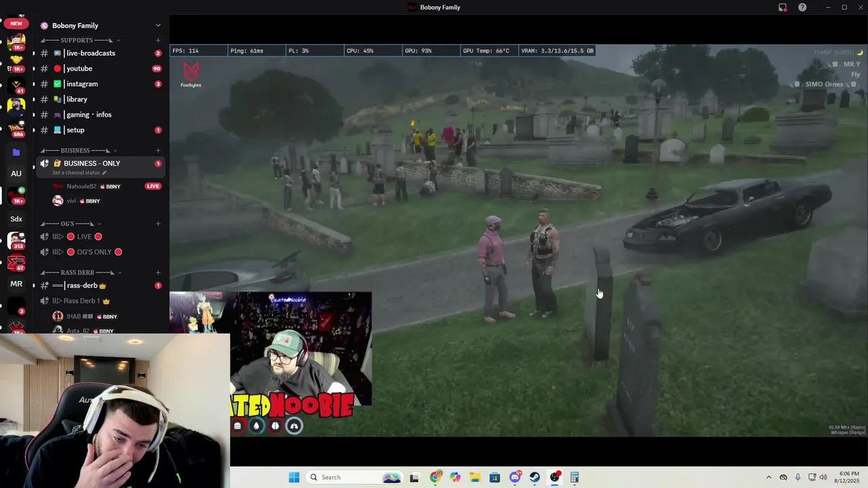Open the AU server in the sidebar
This screenshot has width=868, height=488.
tap(16, 174)
